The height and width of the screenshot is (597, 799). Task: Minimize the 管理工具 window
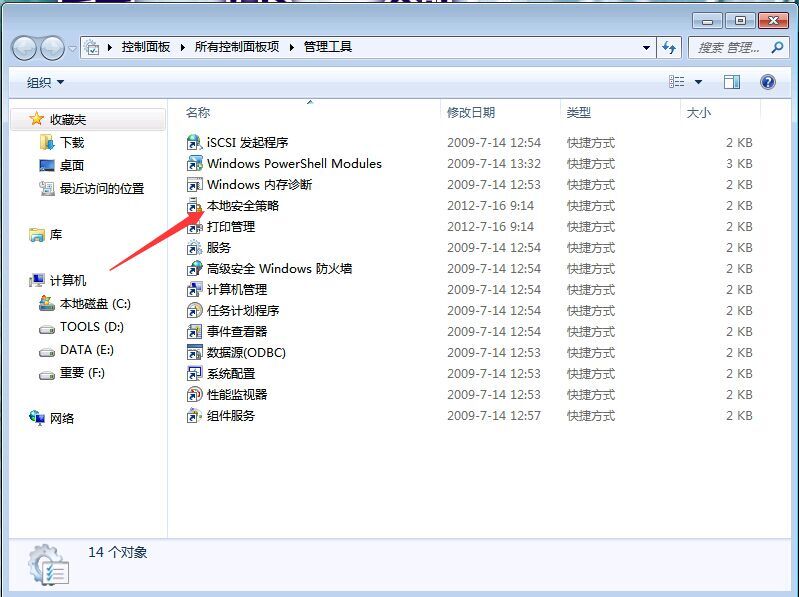pyautogui.click(x=707, y=21)
